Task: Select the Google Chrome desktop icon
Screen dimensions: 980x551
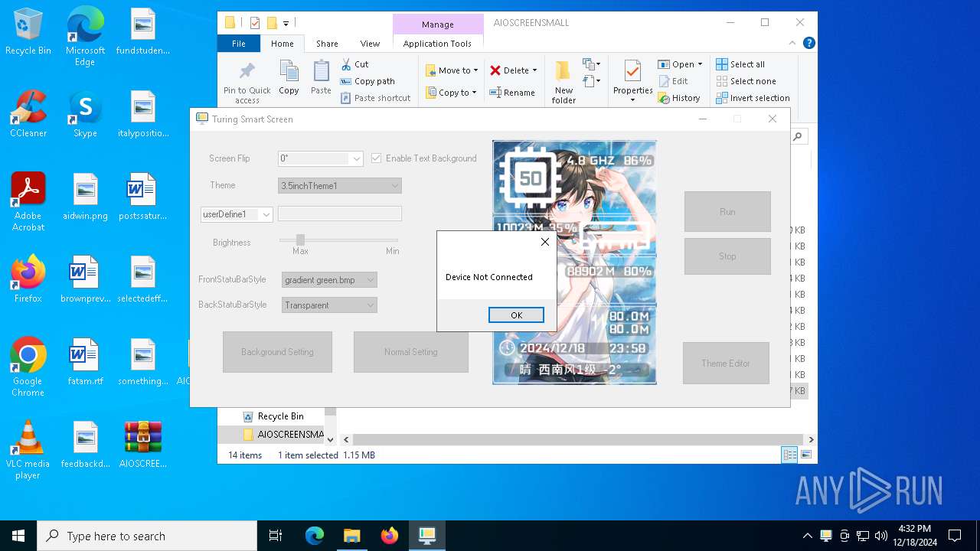Action: (28, 367)
